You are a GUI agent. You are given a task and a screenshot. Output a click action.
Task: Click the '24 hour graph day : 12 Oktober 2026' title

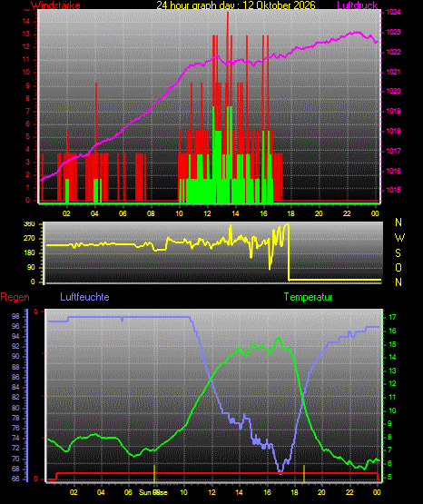pos(236,5)
